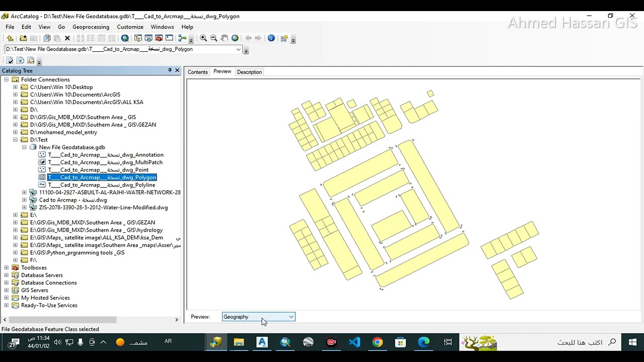This screenshot has width=644, height=362.
Task: Select ZIS-2078-3390 Water-Line-Modified.dwg in the tree
Action: tap(104, 208)
